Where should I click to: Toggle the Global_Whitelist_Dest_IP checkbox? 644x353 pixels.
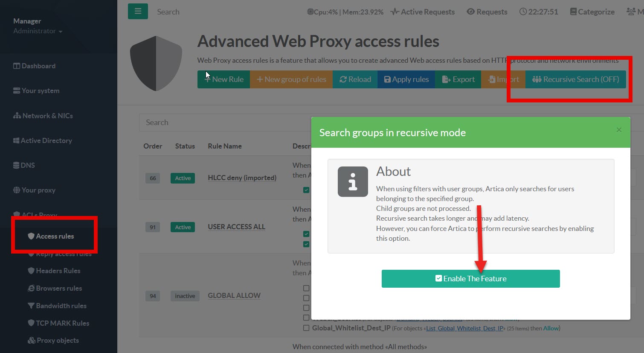306,328
